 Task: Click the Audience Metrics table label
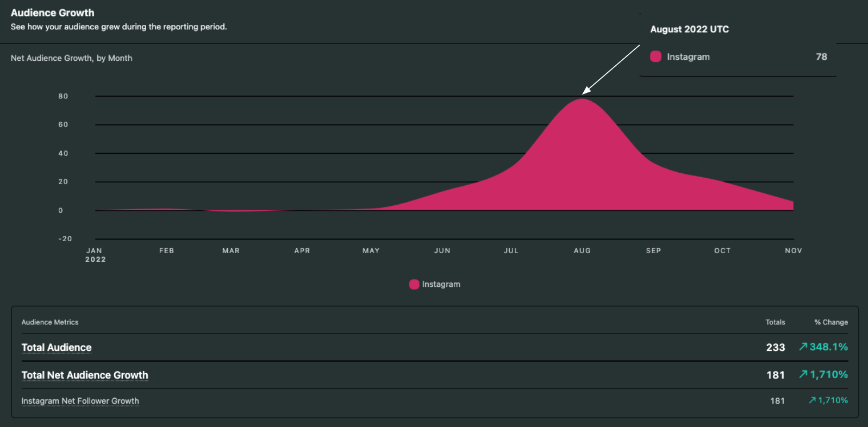(x=50, y=322)
